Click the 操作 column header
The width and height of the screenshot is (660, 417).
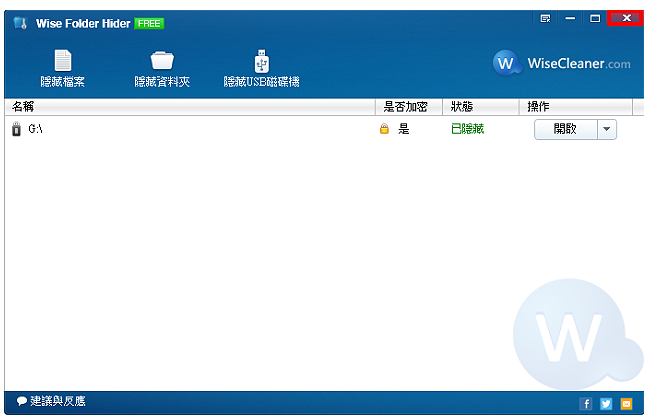point(576,107)
